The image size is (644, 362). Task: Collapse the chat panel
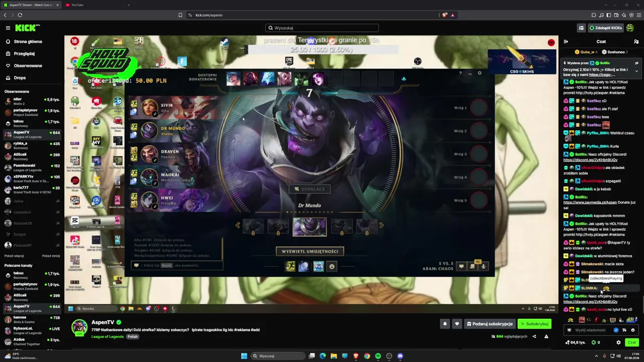click(x=566, y=42)
